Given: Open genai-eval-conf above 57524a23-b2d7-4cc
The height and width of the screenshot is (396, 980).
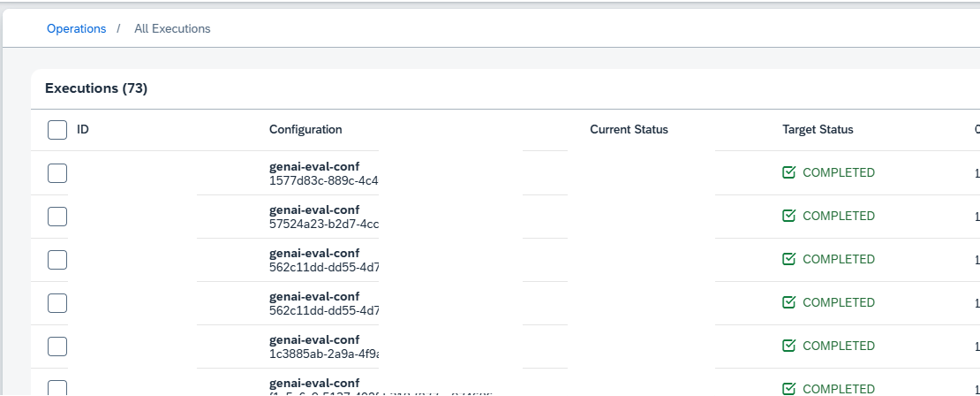Looking at the screenshot, I should point(314,209).
